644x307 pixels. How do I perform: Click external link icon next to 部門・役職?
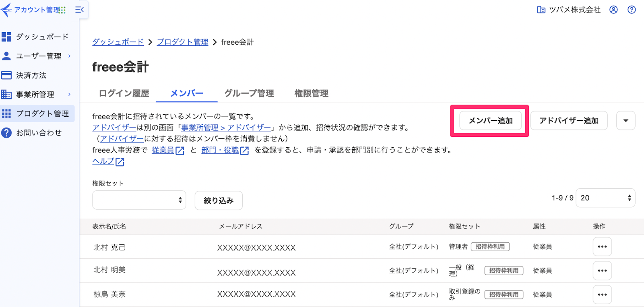click(244, 151)
